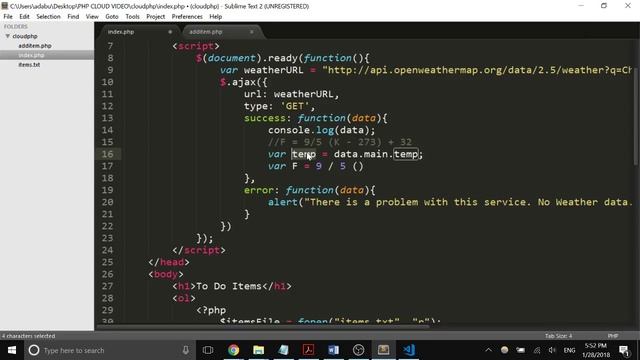The height and width of the screenshot is (360, 640).
Task: Open the clock showing 5:52 PM
Action: coord(596,350)
